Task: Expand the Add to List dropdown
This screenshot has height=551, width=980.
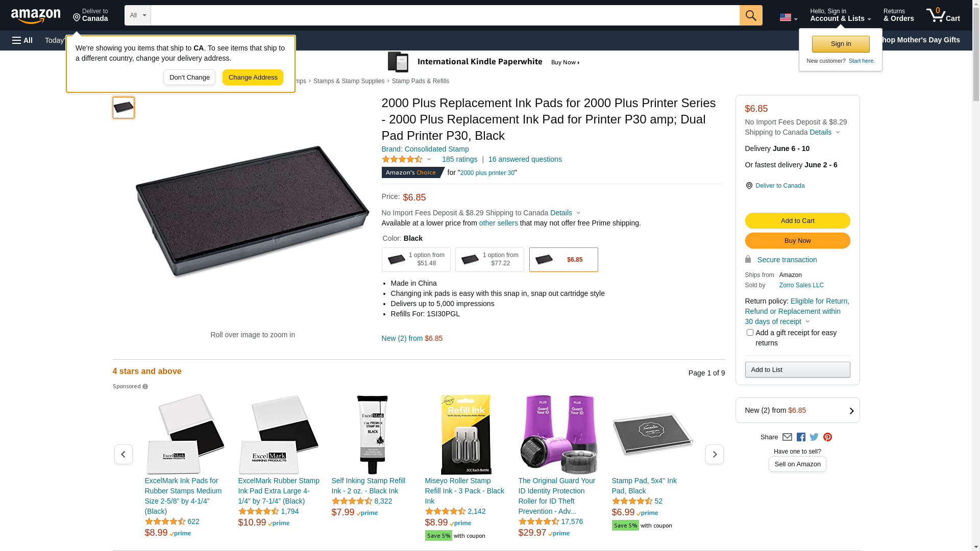Action: coord(797,369)
